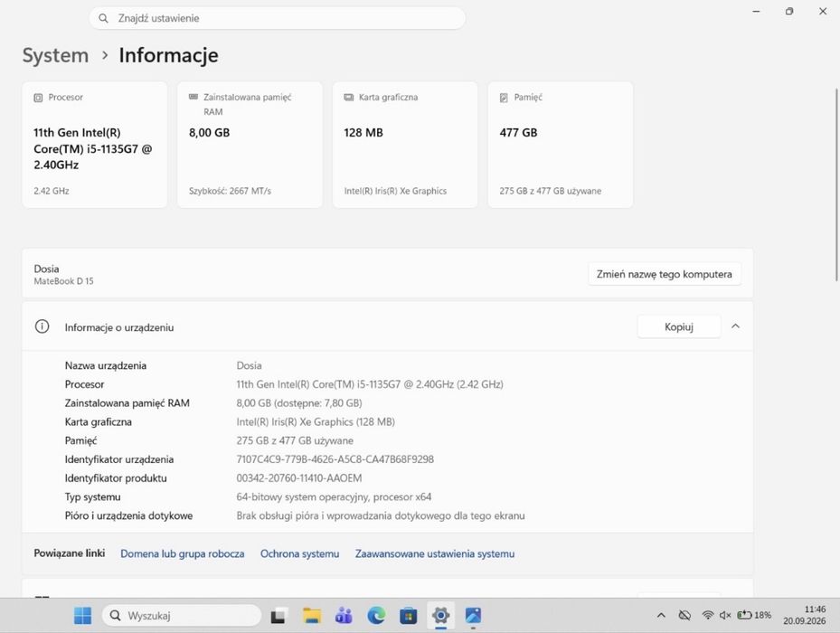Click the Pamięć storage card icon

(x=504, y=98)
